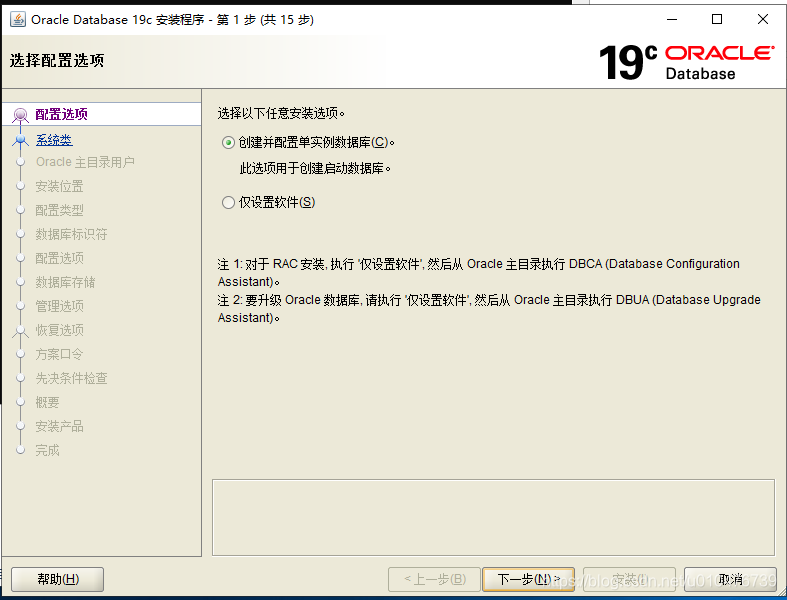Click the 帮助(H) button
The width and height of the screenshot is (787, 600).
[58, 579]
